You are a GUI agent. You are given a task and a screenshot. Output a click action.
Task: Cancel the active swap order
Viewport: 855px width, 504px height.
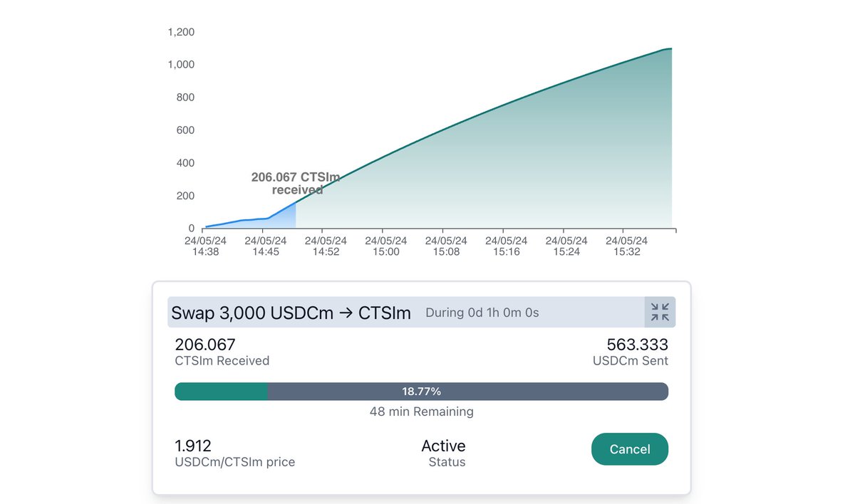pos(630,449)
